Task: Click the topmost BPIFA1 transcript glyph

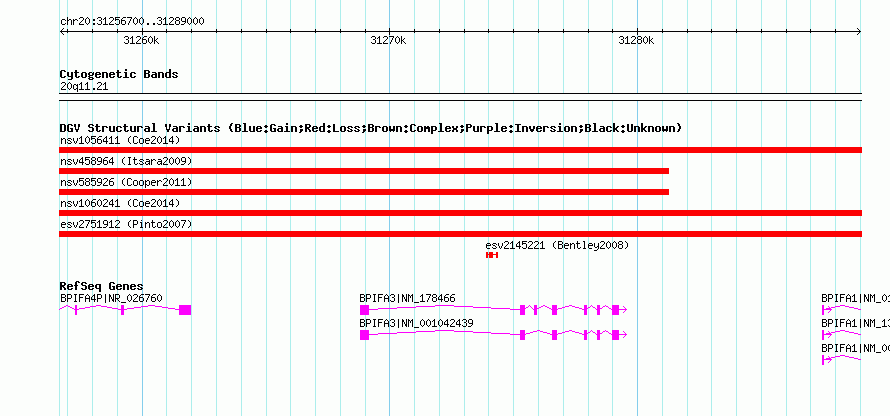Action: tap(841, 309)
